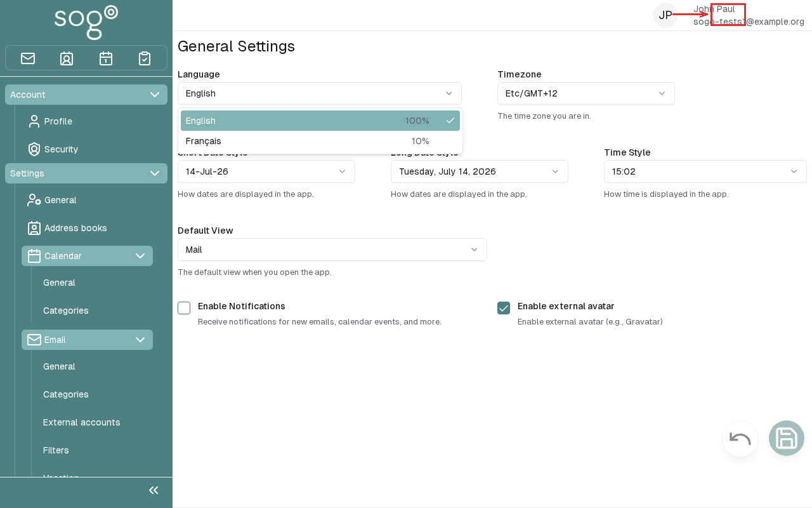Image resolution: width=812 pixels, height=508 pixels.
Task: Click 100% next to English
Action: [417, 121]
